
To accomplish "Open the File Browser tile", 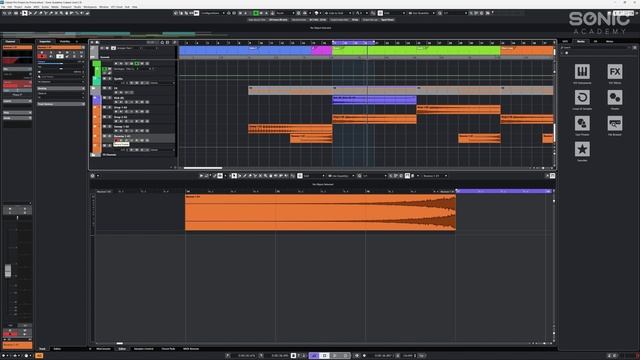I will click(615, 123).
